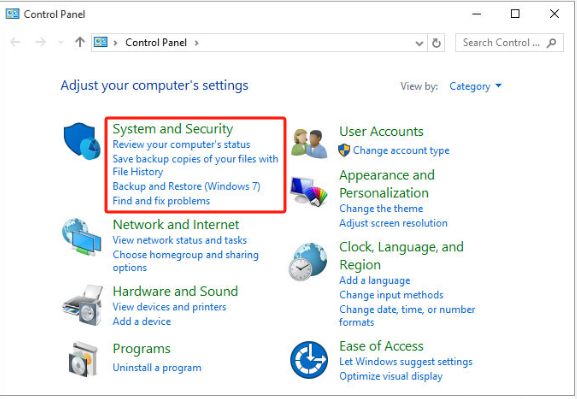
Task: Open Appearance and Personalization category
Action: coord(387,184)
